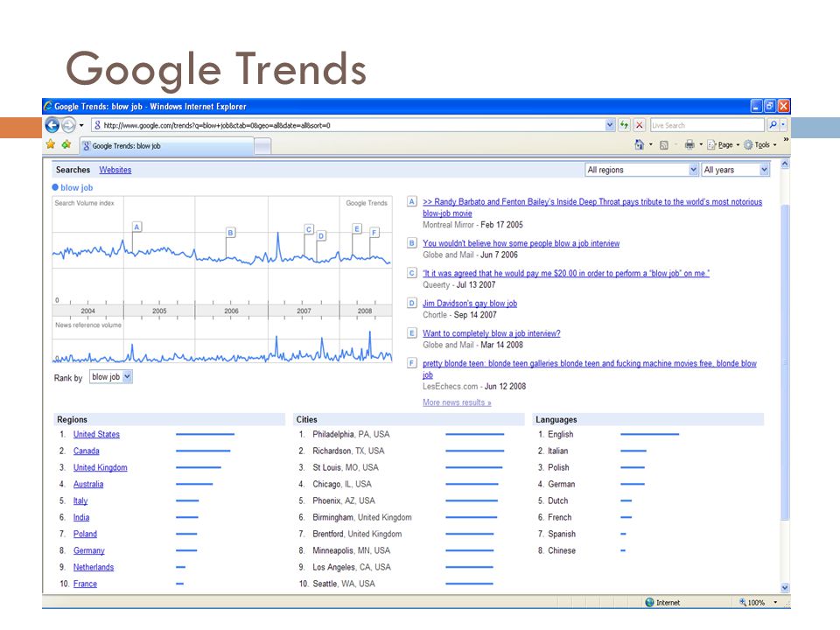Open the United States region link

(x=96, y=434)
